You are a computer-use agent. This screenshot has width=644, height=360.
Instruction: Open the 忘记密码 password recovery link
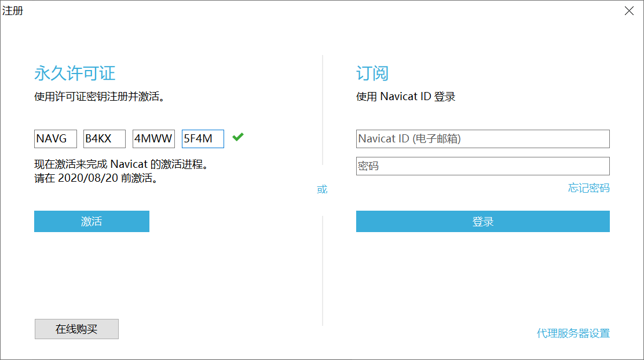(588, 188)
